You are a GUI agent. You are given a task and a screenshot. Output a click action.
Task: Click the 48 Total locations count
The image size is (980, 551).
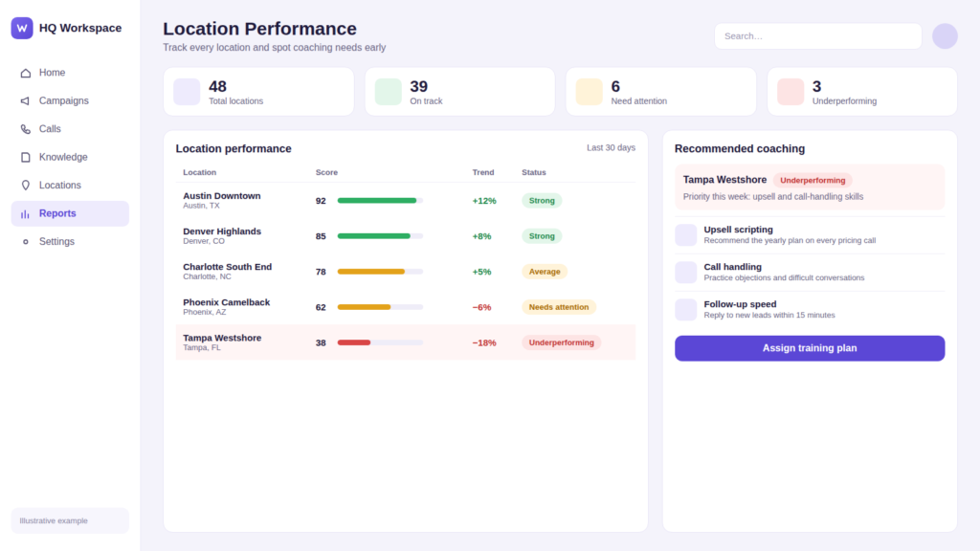(x=217, y=86)
